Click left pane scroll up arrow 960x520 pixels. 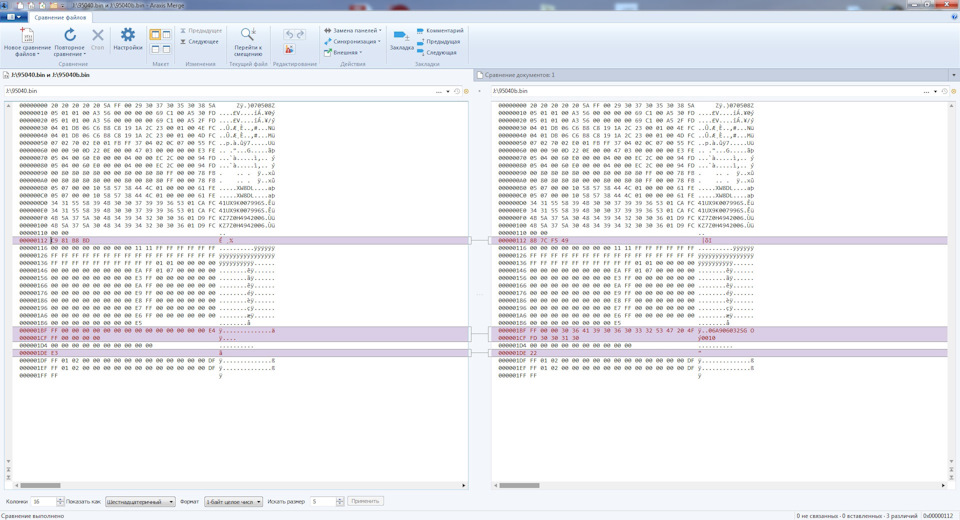8,105
